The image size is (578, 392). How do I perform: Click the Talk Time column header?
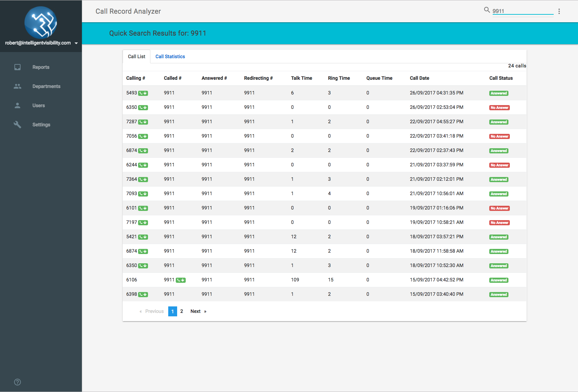tap(301, 78)
